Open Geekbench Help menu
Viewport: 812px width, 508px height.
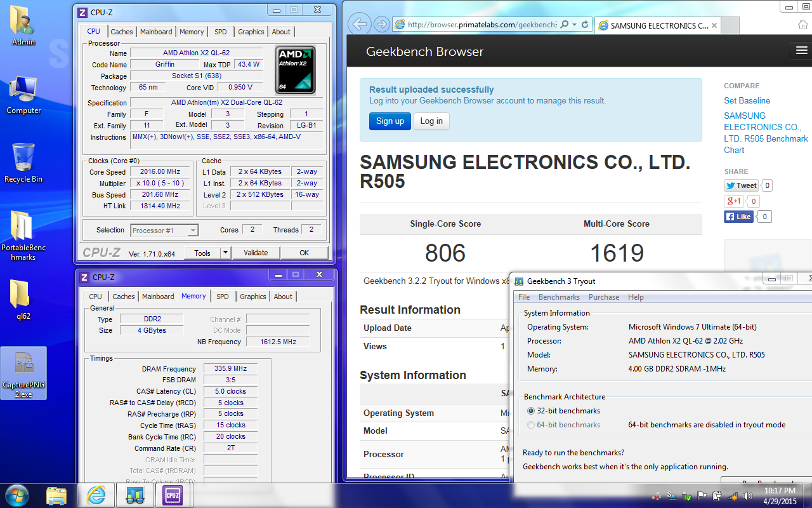(x=636, y=297)
